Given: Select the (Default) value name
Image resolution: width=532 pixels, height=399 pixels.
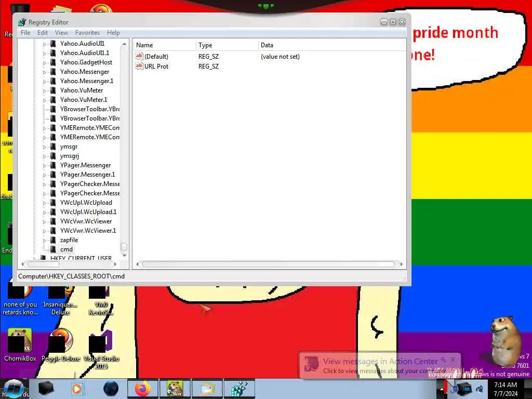Looking at the screenshot, I should coord(156,57).
